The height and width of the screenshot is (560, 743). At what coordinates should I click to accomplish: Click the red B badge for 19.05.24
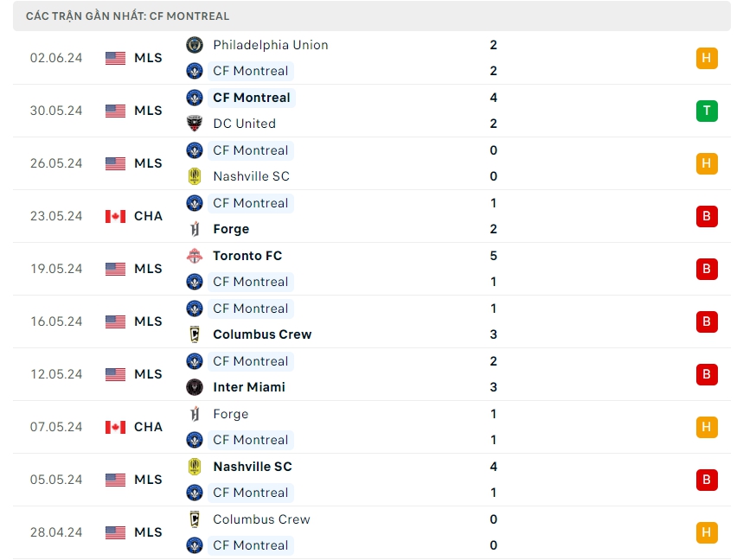707,269
